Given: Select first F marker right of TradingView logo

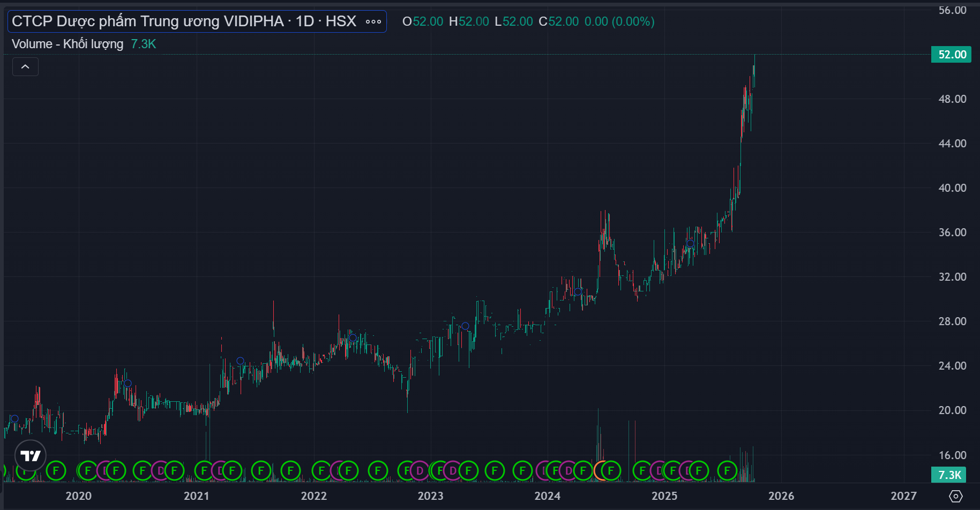Looking at the screenshot, I should [56, 471].
